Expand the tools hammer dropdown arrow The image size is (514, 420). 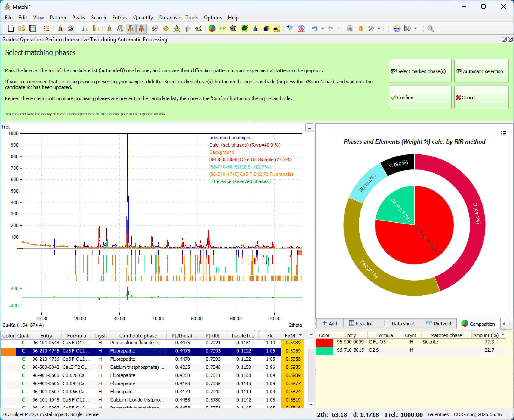coord(379,29)
